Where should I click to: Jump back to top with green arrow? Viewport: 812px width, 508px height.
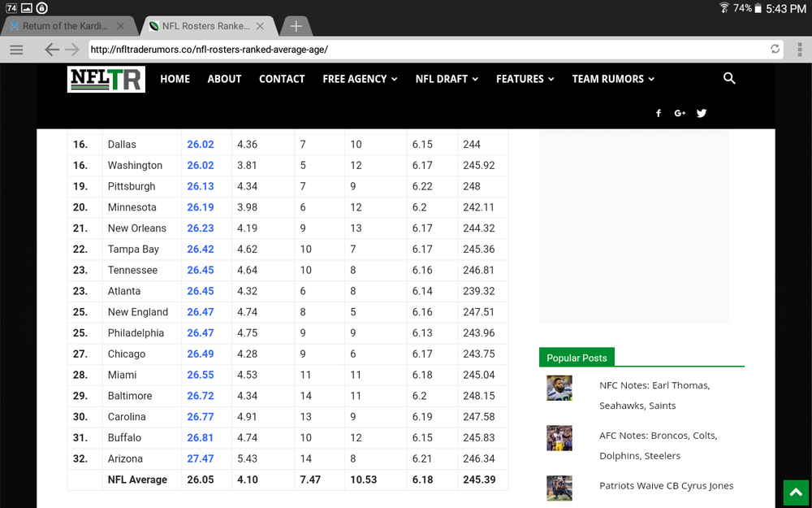pos(797,493)
